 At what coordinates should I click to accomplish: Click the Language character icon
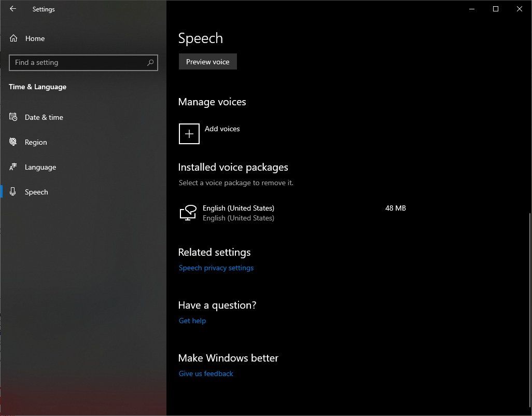(x=13, y=167)
